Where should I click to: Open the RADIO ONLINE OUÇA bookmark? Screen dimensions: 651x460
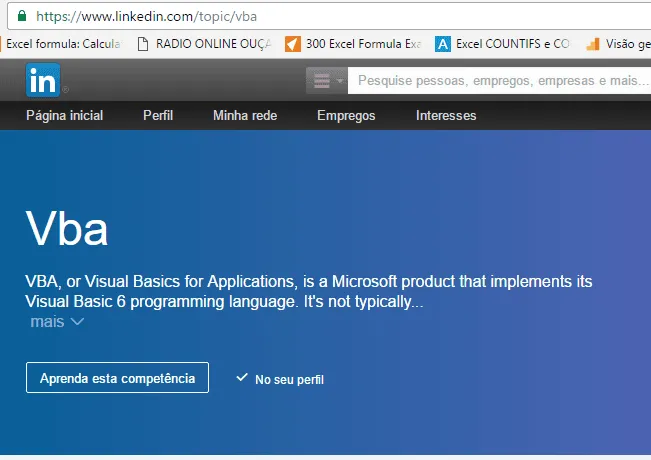pyautogui.click(x=204, y=44)
